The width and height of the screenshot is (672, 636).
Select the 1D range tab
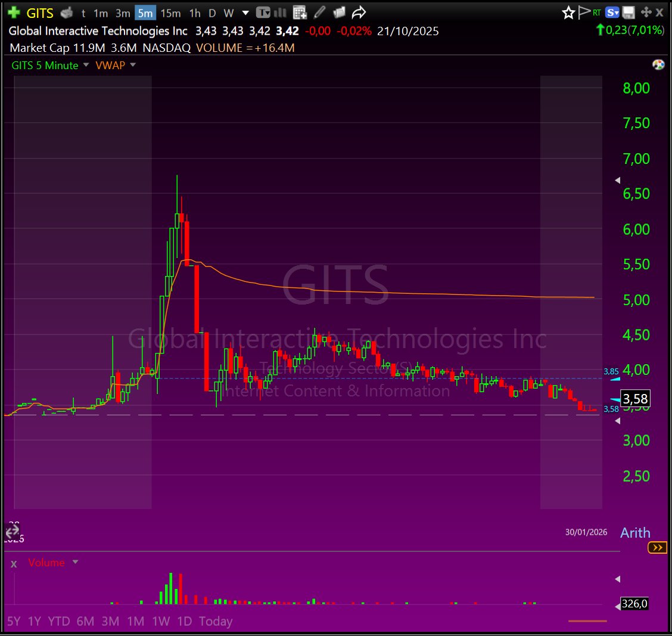184,621
